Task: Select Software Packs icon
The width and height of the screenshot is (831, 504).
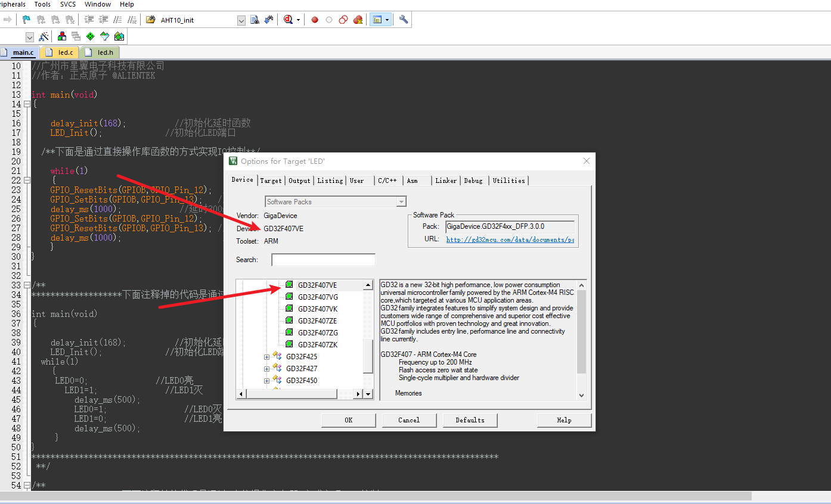Action: 104,36
